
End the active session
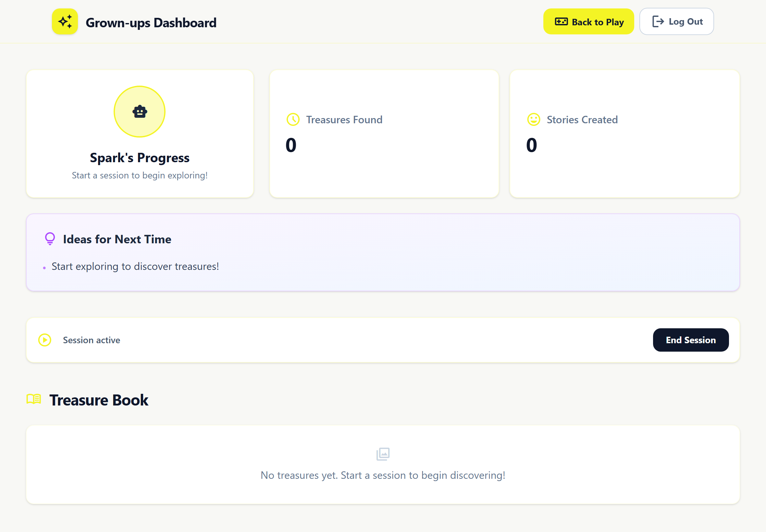(690, 340)
